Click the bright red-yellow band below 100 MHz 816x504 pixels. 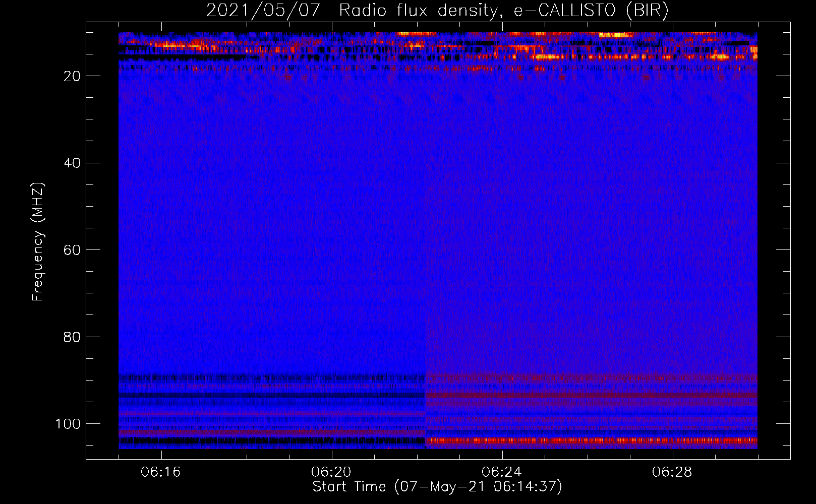click(x=590, y=440)
